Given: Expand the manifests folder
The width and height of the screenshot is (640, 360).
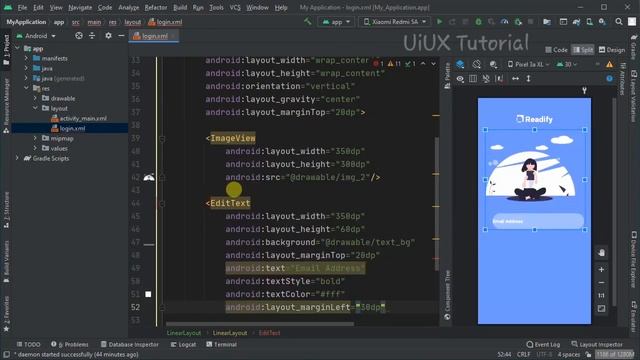Looking at the screenshot, I should [x=27, y=58].
